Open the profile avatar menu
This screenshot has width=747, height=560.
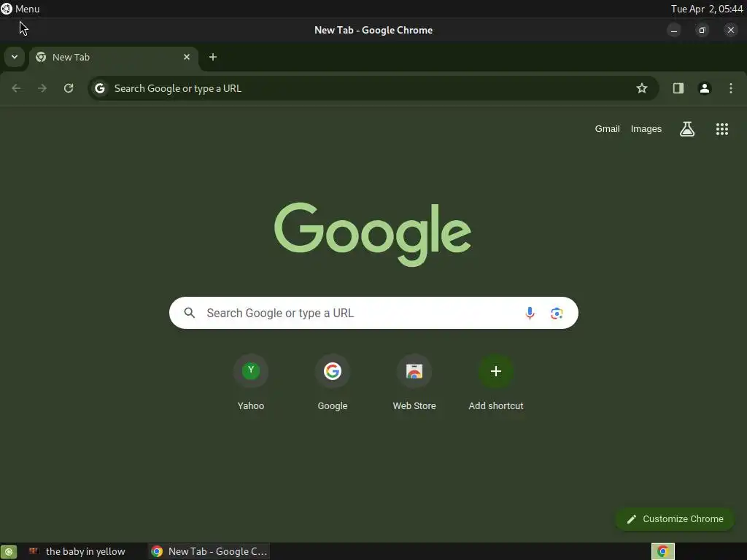coord(704,88)
